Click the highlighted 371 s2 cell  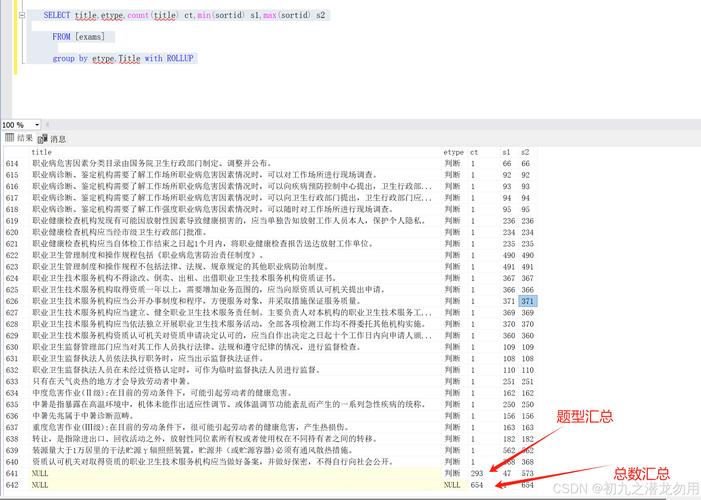point(528,301)
